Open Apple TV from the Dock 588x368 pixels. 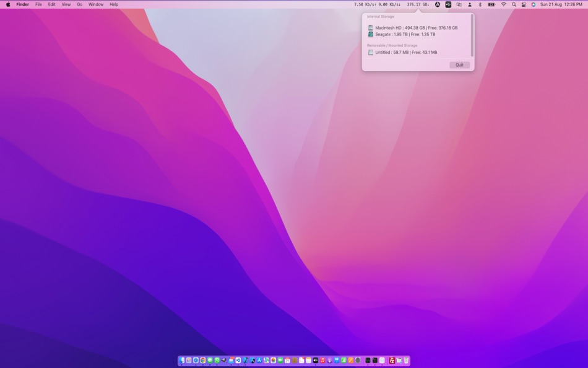(x=316, y=360)
